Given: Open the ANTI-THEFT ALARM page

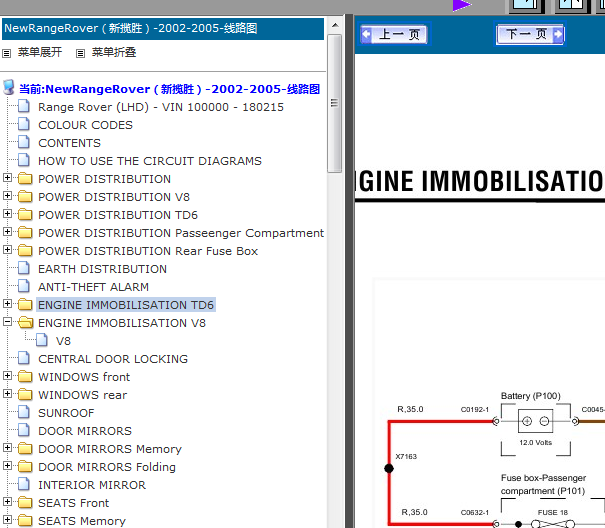Looking at the screenshot, I should [93, 287].
